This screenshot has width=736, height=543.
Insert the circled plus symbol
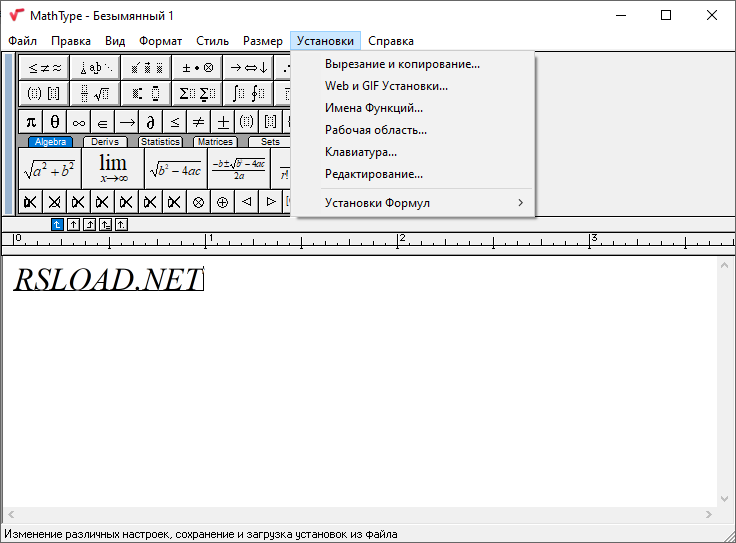(x=222, y=202)
